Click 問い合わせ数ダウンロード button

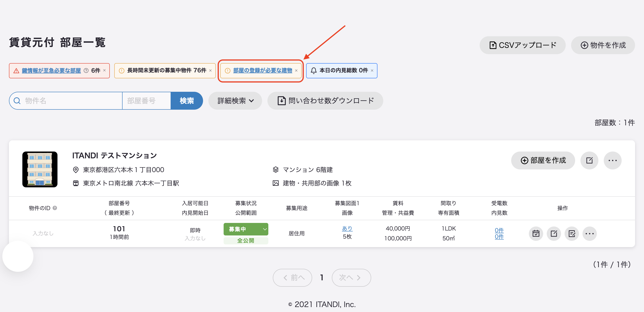tap(325, 100)
